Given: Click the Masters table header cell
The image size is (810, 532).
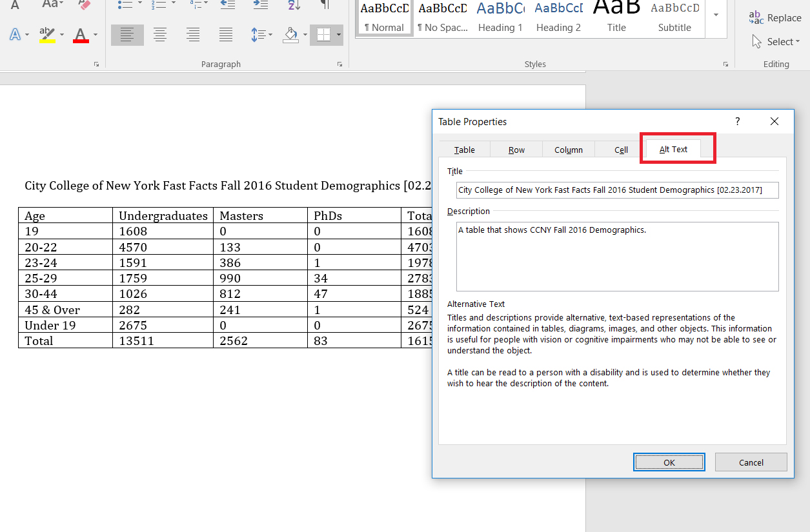Looking at the screenshot, I should 261,215.
